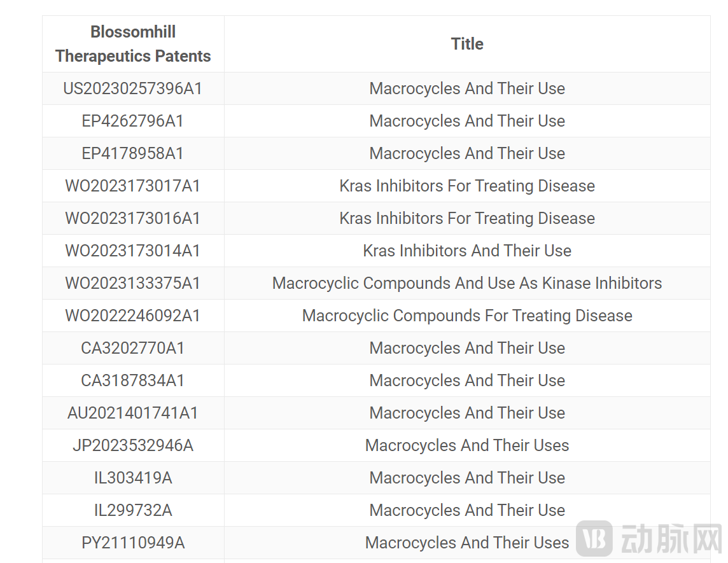Select Australian patent AU2021401741A1

[x=133, y=413]
